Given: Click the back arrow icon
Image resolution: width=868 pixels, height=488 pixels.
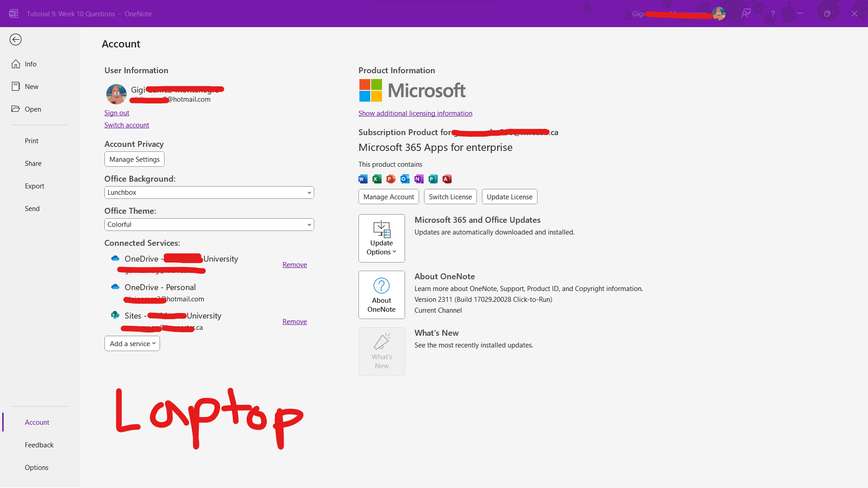Looking at the screenshot, I should (15, 40).
